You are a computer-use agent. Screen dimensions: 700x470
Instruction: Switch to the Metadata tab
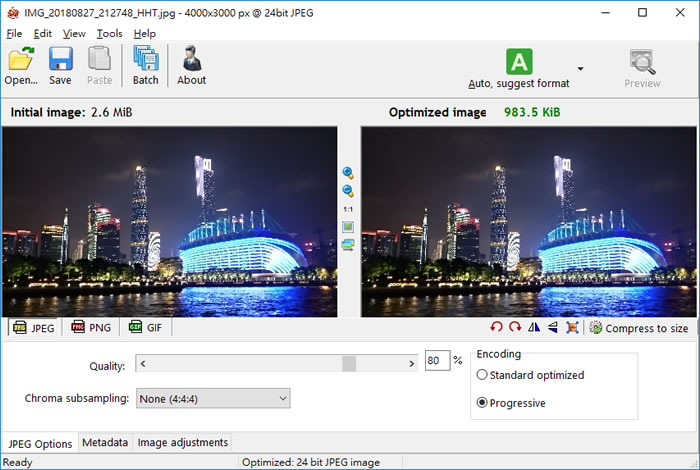104,442
